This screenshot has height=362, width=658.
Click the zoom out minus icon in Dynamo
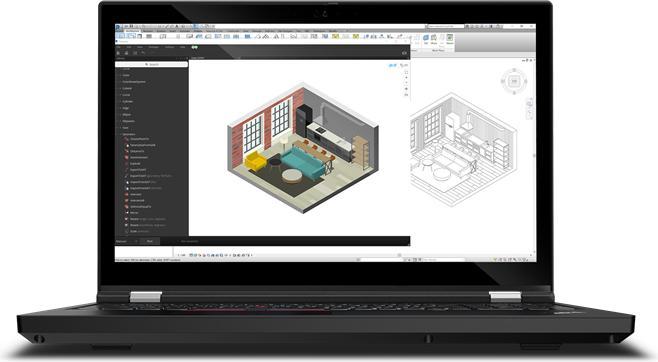pos(406,83)
